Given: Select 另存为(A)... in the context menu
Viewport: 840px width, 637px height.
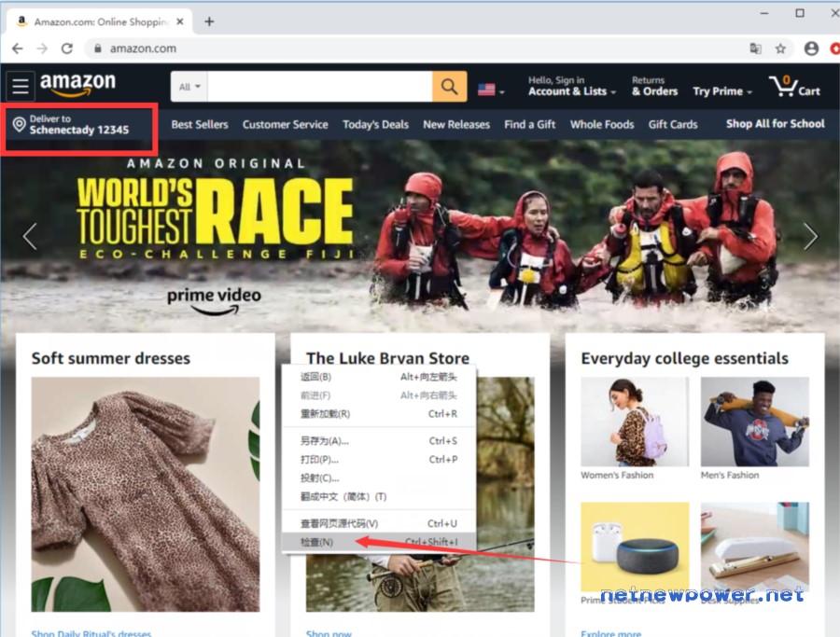Looking at the screenshot, I should (x=378, y=441).
